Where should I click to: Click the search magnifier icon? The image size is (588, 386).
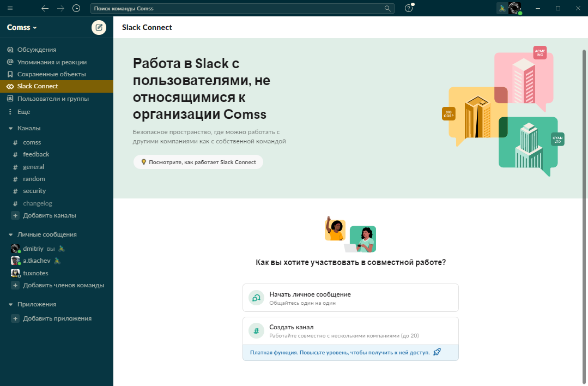tap(387, 8)
